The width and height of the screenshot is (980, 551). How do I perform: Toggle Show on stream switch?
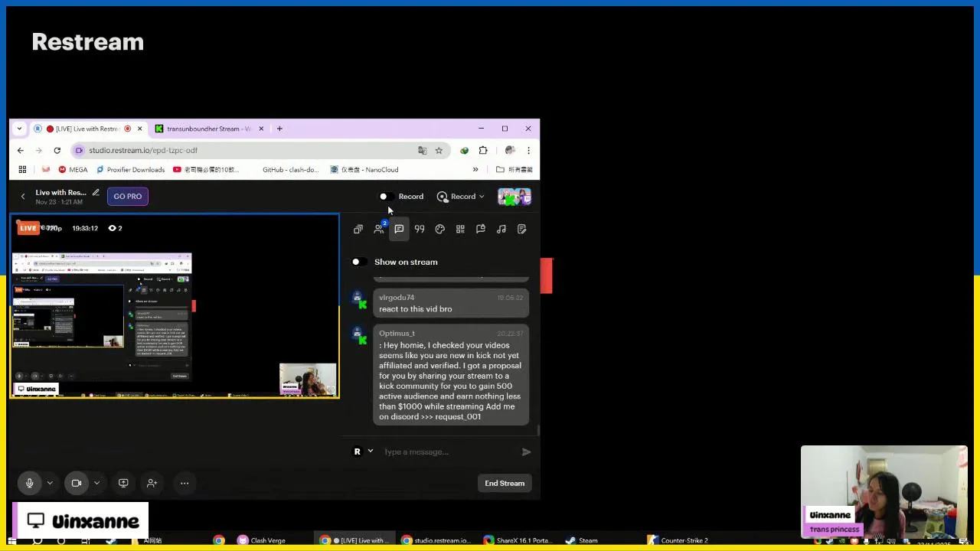[358, 262]
